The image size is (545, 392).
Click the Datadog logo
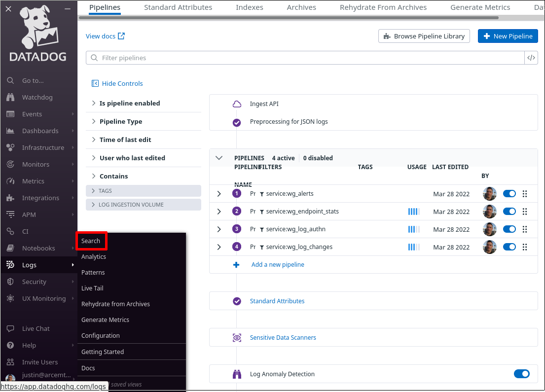(x=38, y=33)
